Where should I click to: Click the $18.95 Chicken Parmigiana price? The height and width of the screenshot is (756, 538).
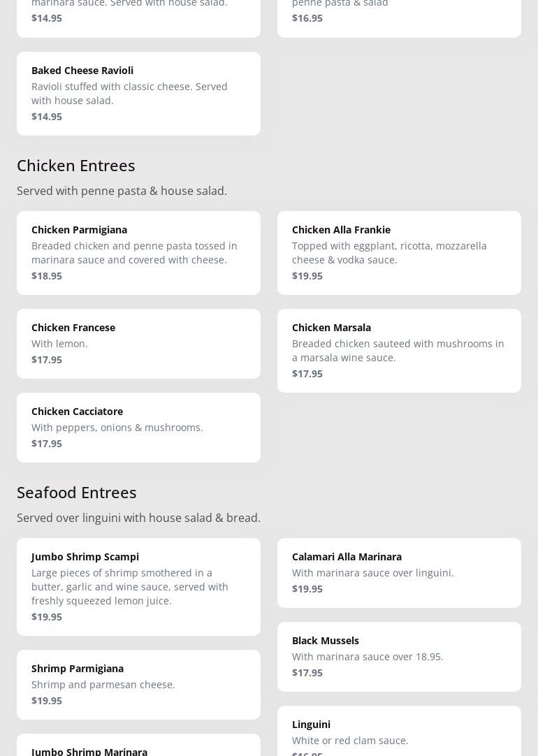[x=47, y=275]
